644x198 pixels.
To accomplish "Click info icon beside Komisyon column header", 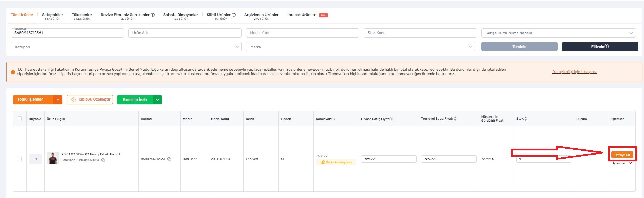I will point(333,119).
